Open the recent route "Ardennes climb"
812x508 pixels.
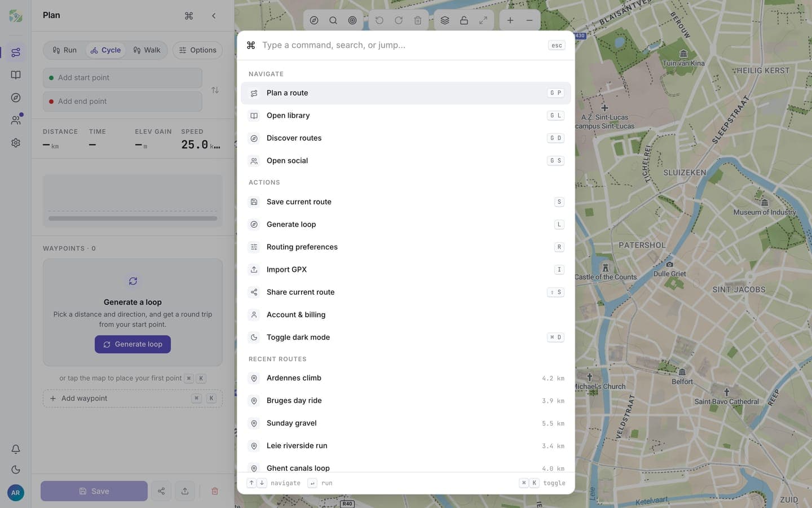tap(406, 378)
